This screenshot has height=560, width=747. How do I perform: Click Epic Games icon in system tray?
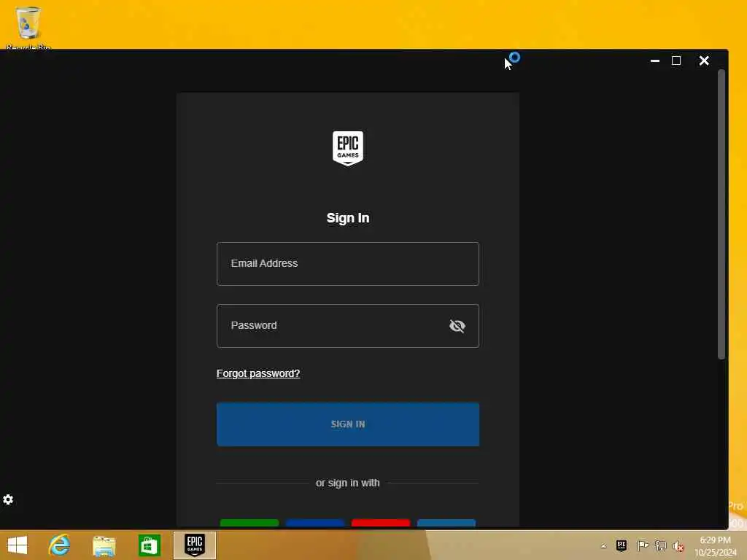click(622, 545)
